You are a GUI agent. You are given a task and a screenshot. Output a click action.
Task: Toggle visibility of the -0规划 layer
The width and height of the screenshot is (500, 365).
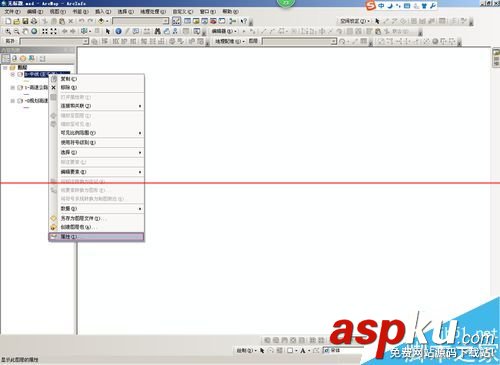coord(20,101)
